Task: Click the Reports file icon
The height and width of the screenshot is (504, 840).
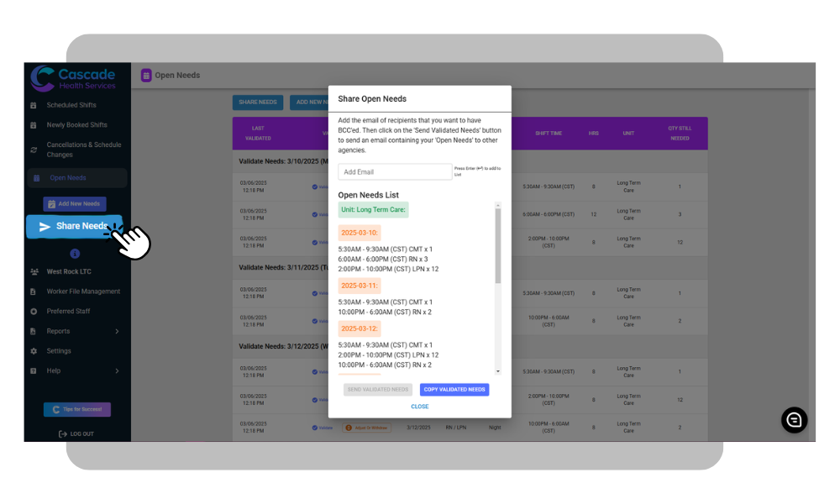Action: (34, 332)
